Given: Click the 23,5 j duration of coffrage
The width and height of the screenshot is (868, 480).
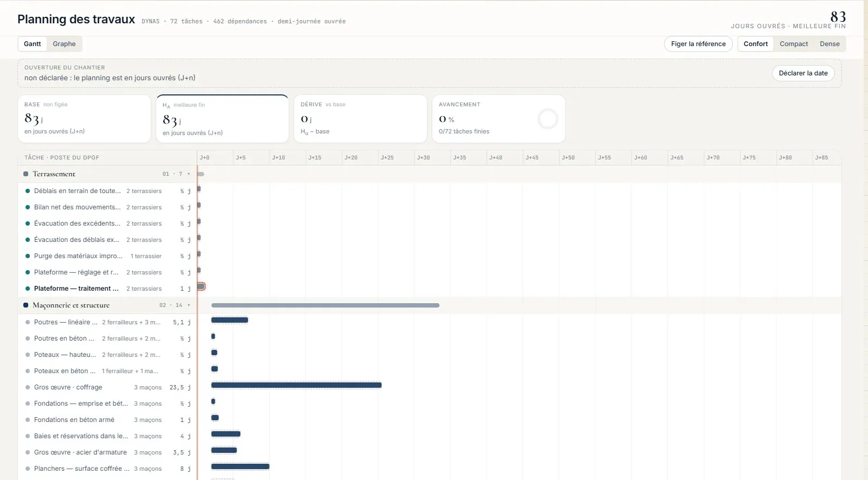Looking at the screenshot, I should pos(180,387).
